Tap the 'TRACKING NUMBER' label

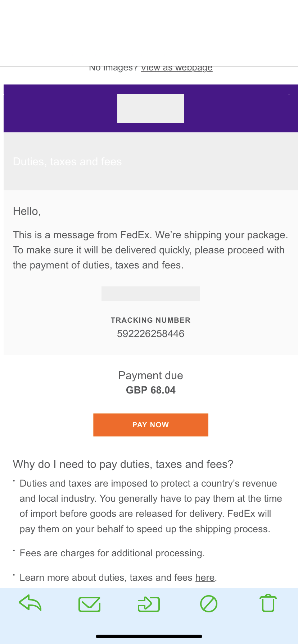tap(150, 320)
